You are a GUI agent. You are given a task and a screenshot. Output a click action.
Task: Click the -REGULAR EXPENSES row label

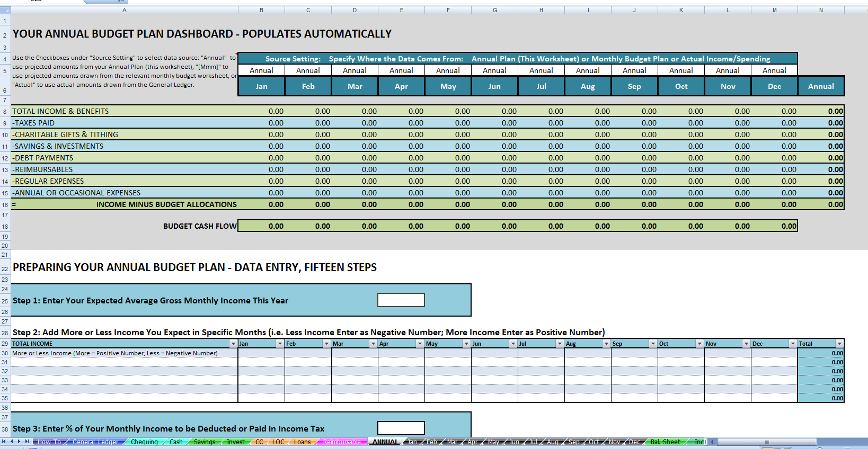point(48,181)
